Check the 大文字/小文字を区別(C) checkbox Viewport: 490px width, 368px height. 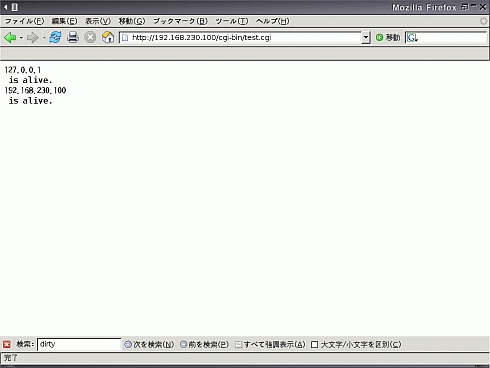click(314, 344)
